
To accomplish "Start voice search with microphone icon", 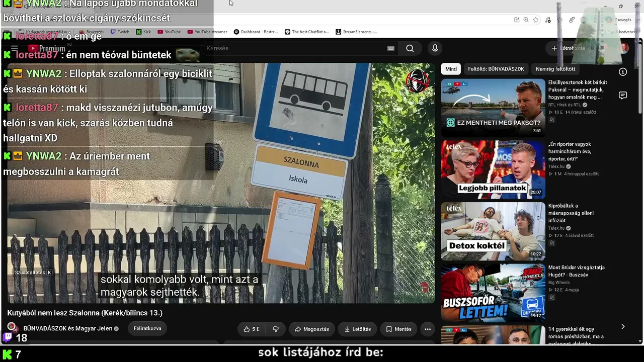I will pos(435,48).
